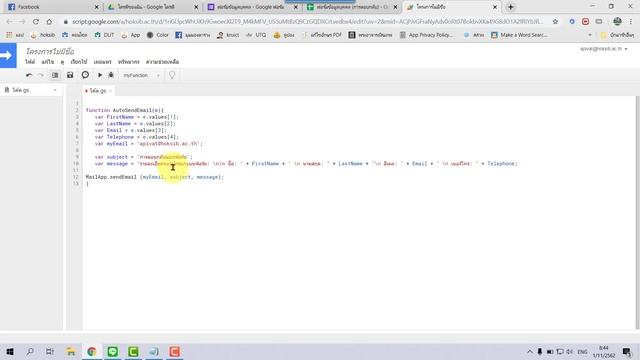Image resolution: width=640 pixels, height=360 pixels.
Task: Switch to the Google Sheets browser tab
Action: click(350, 7)
